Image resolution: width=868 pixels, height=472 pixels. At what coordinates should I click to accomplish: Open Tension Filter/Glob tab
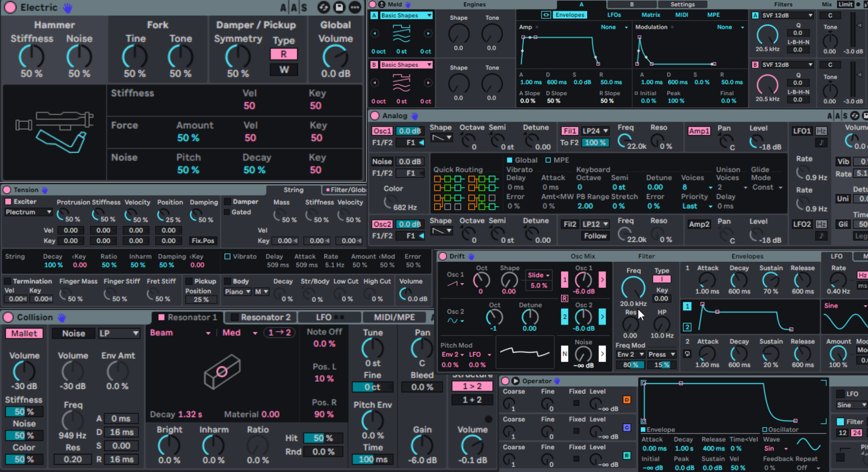pos(345,190)
